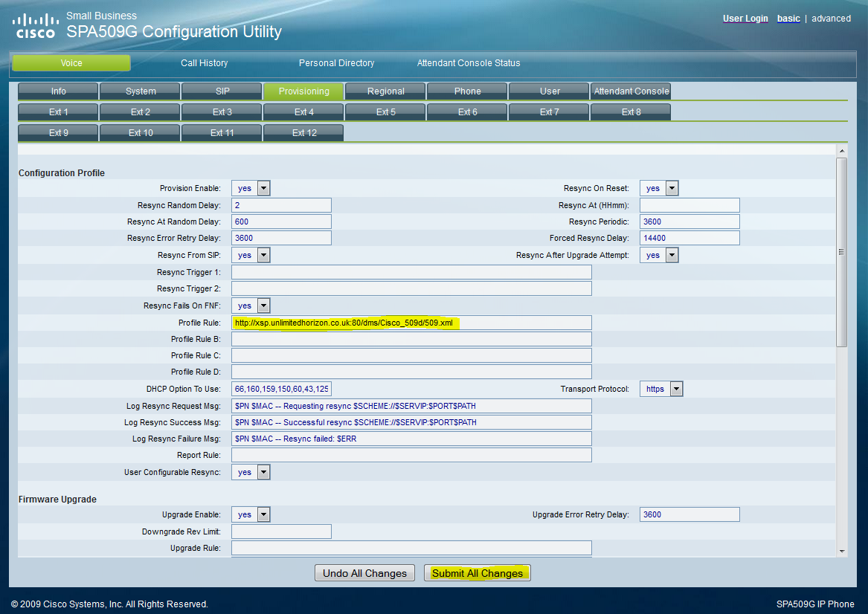Open the Ext 3 tab
The image size is (868, 614).
click(x=222, y=112)
